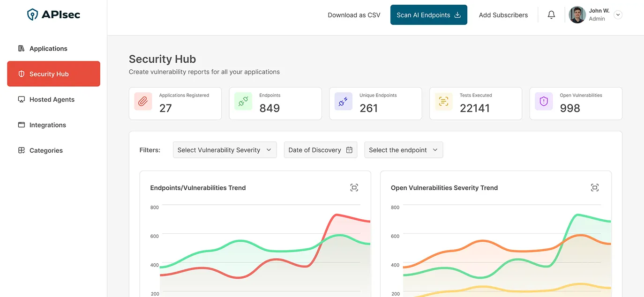Screen dimensions: 644x297
Task: Click the Tests Executed stat icon
Action: pos(443,101)
